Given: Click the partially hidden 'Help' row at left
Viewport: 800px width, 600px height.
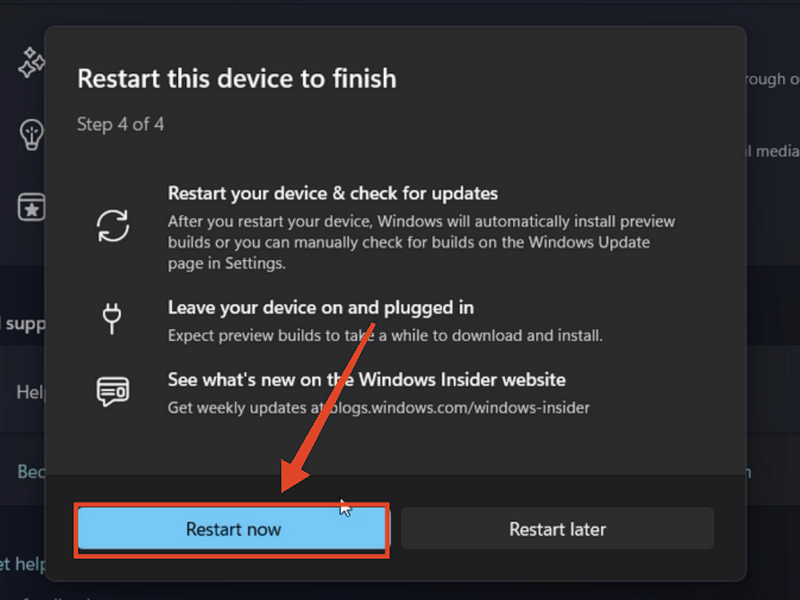Looking at the screenshot, I should coord(30,393).
